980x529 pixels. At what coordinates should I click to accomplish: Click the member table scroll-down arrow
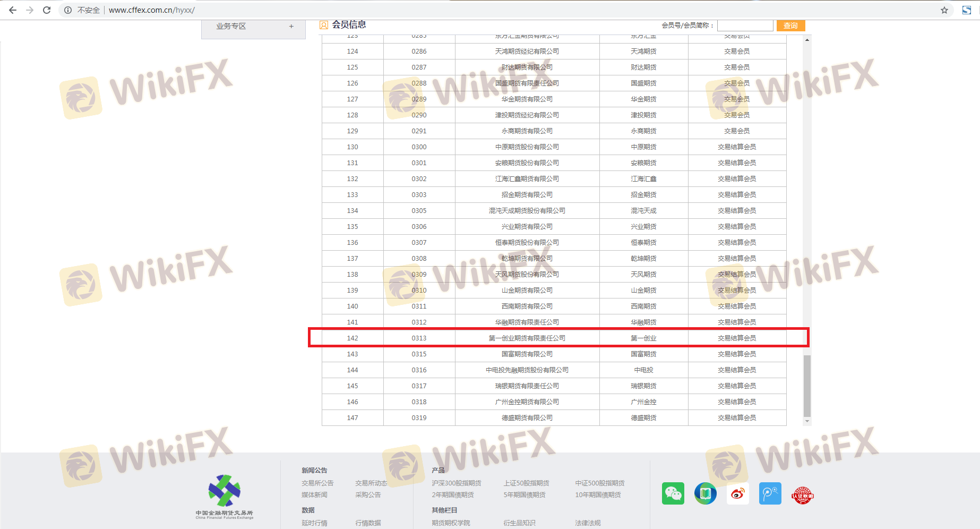pyautogui.click(x=807, y=421)
